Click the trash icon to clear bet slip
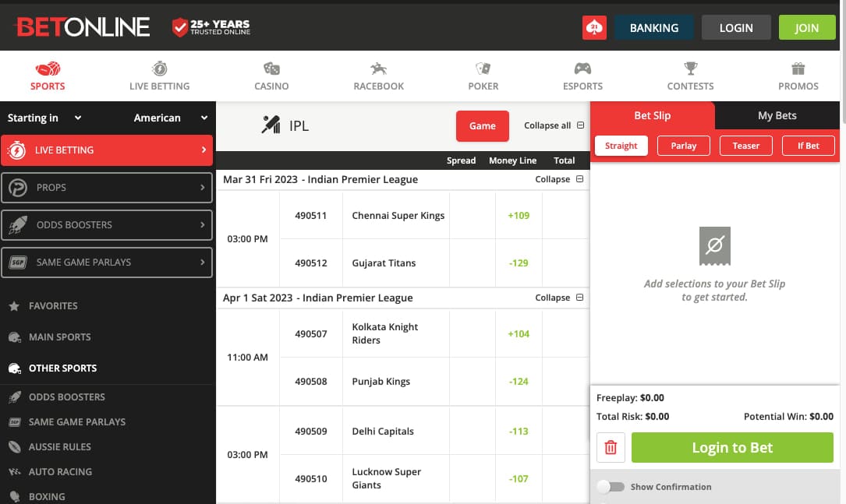This screenshot has width=846, height=504. [x=611, y=447]
